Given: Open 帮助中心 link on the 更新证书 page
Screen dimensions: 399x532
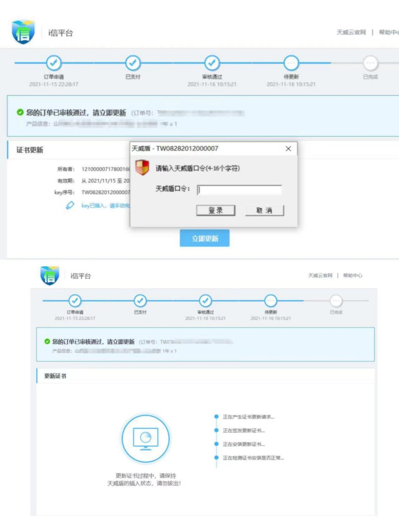Looking at the screenshot, I should pyautogui.click(x=352, y=276).
